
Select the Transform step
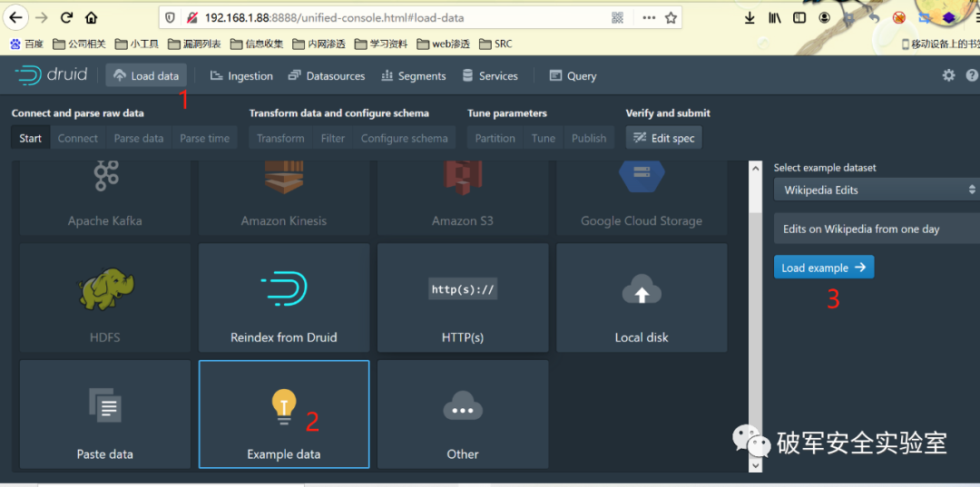tap(280, 138)
